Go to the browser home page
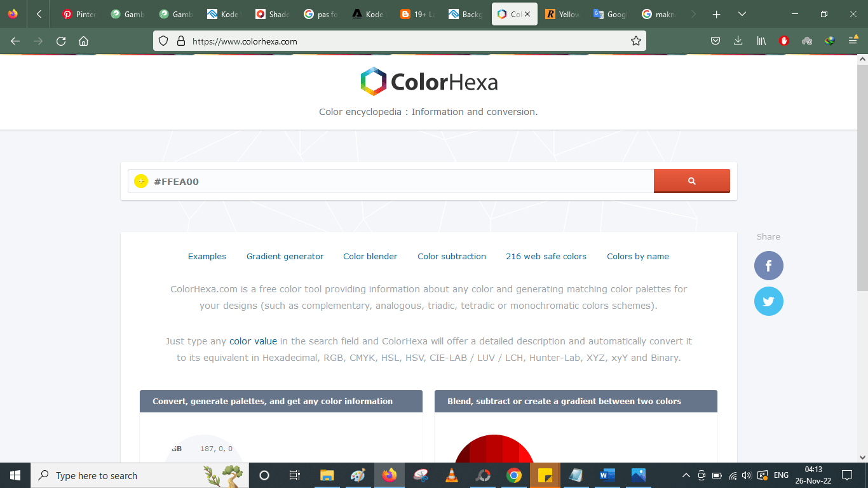Screen dimensions: 868x488 pyautogui.click(x=83, y=41)
